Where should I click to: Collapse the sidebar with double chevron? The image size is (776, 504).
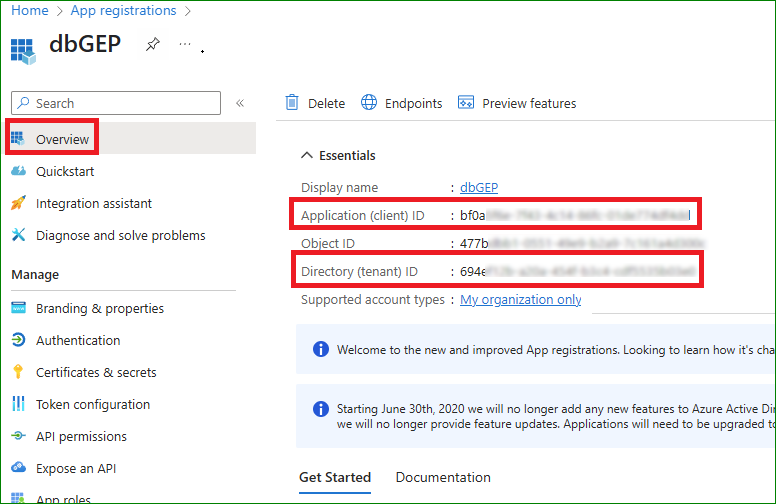click(x=240, y=103)
